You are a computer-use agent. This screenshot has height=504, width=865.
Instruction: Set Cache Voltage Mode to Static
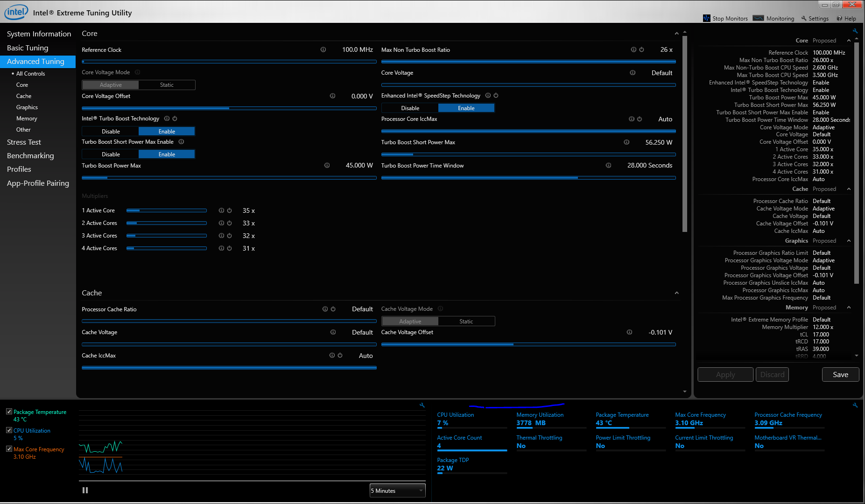pyautogui.click(x=466, y=322)
